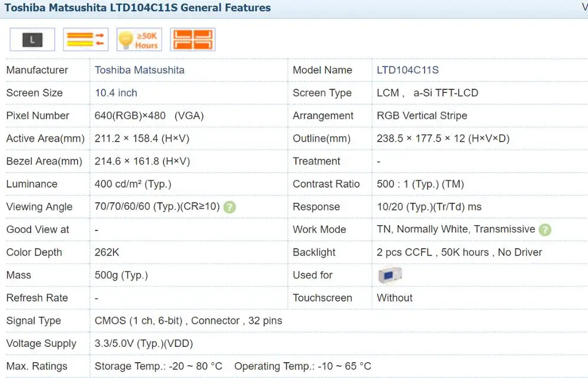Image resolution: width=588 pixels, height=378 pixels.
Task: Select TN, Normally White, Transmissive text
Action: point(456,229)
